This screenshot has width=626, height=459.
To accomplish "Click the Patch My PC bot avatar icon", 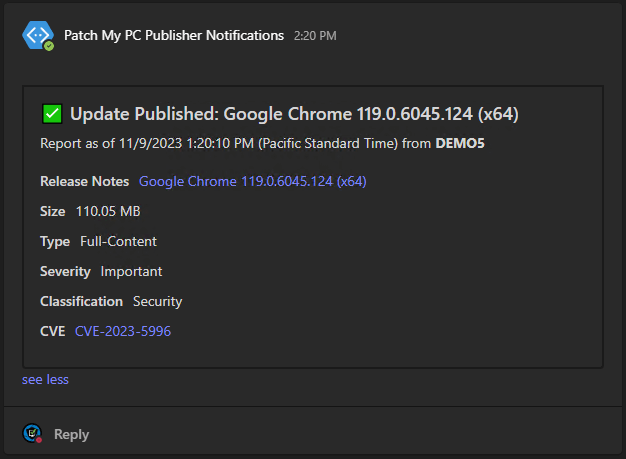I will [38, 36].
